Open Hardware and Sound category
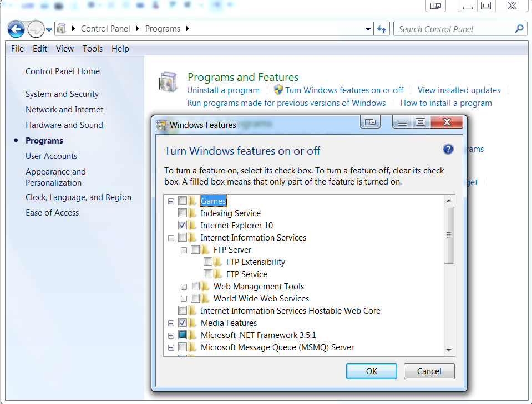Screen dimensions: 532x404 click(x=64, y=125)
